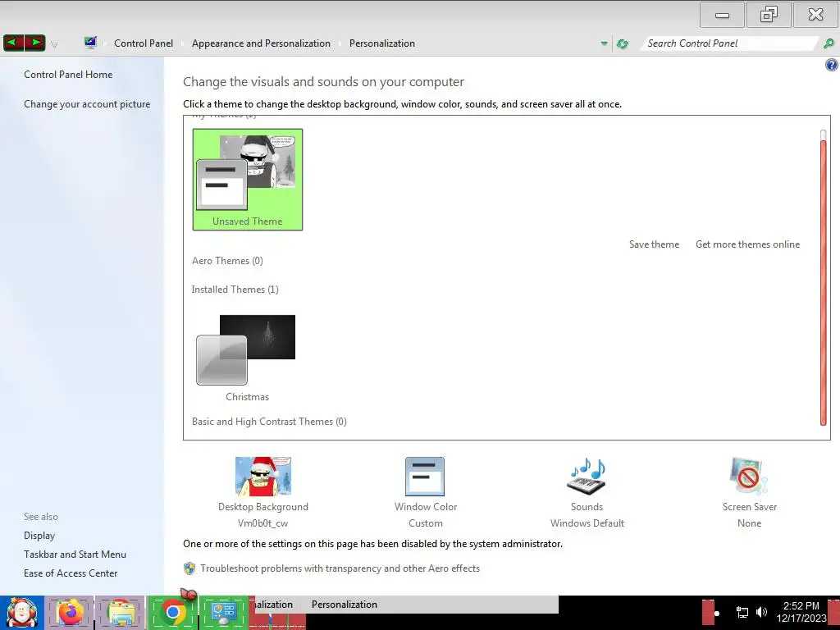Expand the address bar history dropdown
Viewport: 840px width, 630px height.
[x=604, y=43]
